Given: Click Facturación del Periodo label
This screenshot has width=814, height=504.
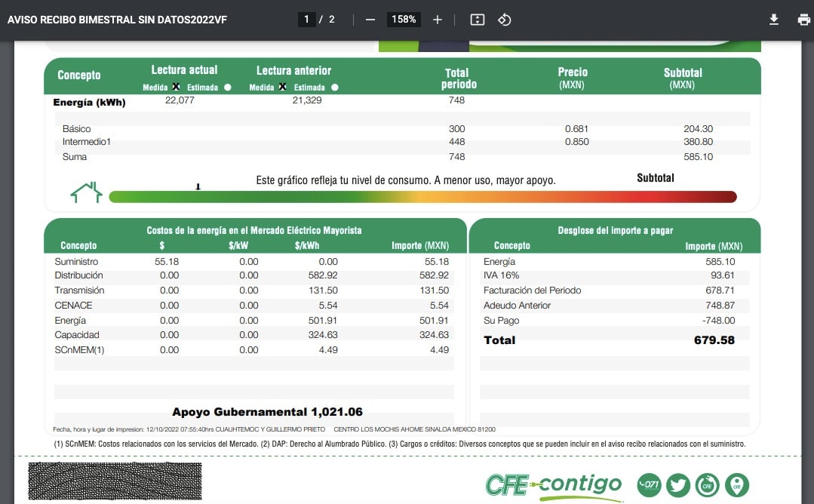Looking at the screenshot, I should [532, 290].
